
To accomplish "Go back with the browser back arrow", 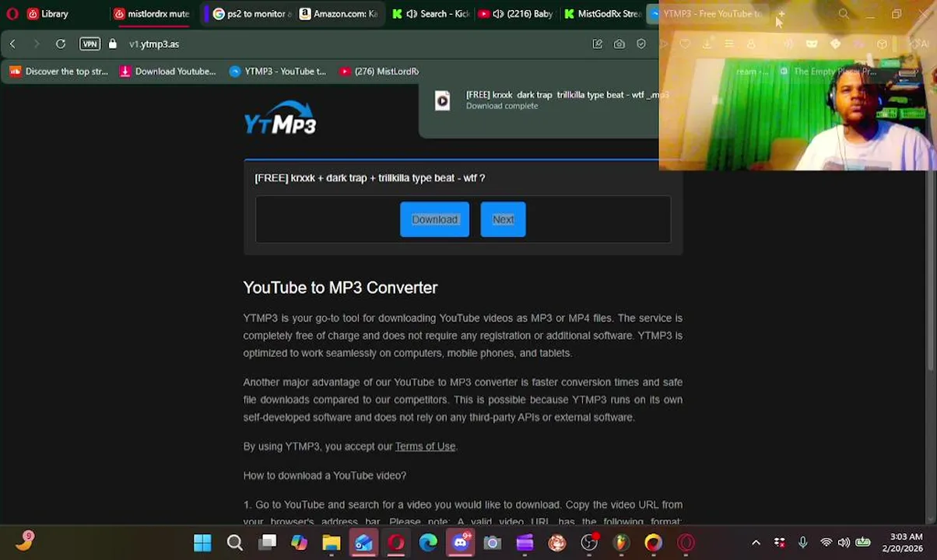I will tap(12, 44).
